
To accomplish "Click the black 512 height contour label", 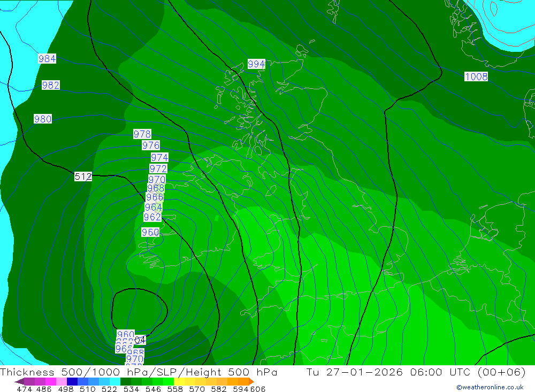I will coord(83,176).
